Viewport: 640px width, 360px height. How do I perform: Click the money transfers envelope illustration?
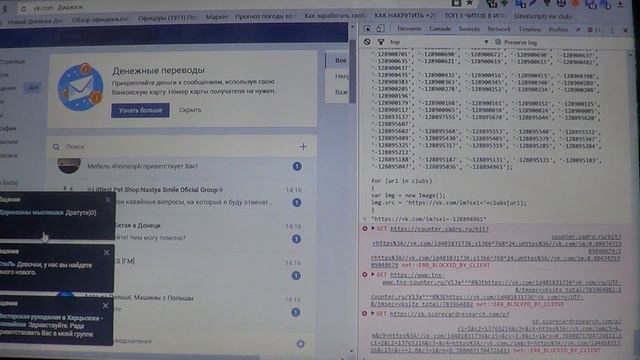80,87
